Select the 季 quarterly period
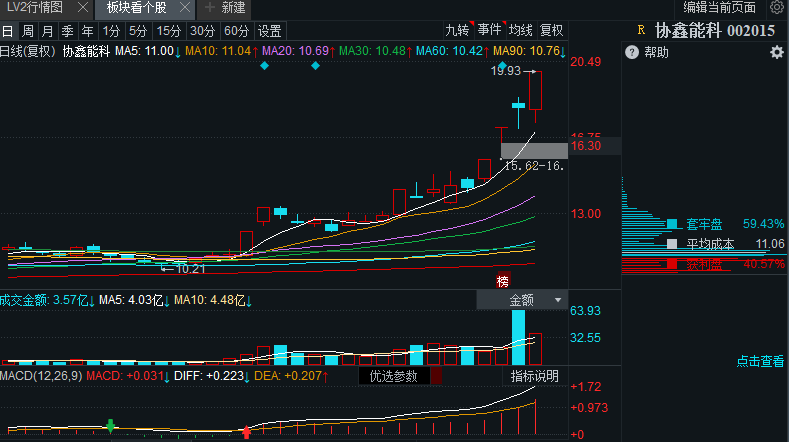The width and height of the screenshot is (789, 442). click(67, 31)
